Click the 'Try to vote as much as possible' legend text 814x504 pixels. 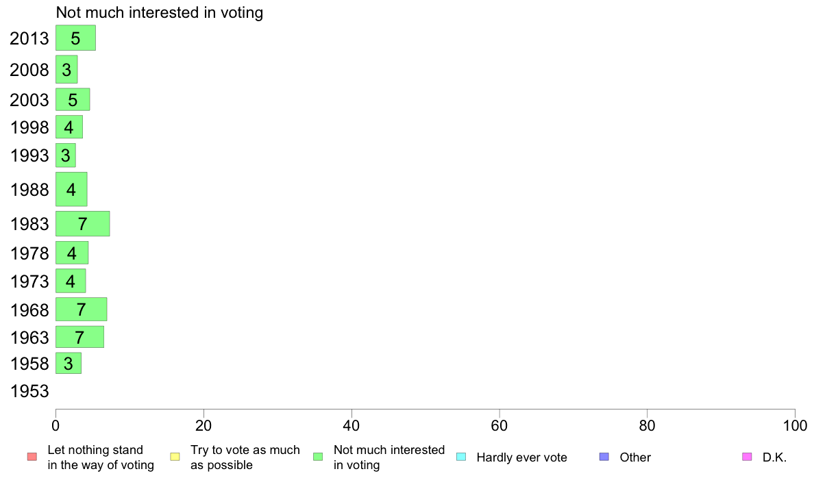click(x=245, y=457)
